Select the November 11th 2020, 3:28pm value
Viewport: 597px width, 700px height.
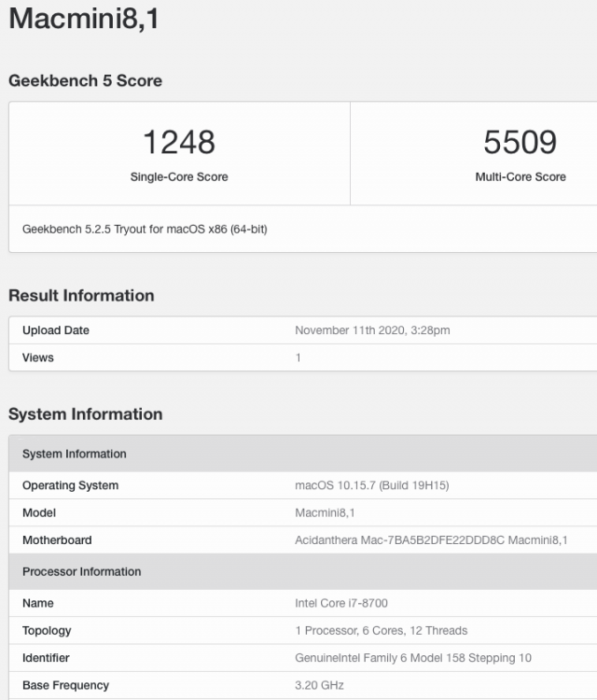point(372,330)
